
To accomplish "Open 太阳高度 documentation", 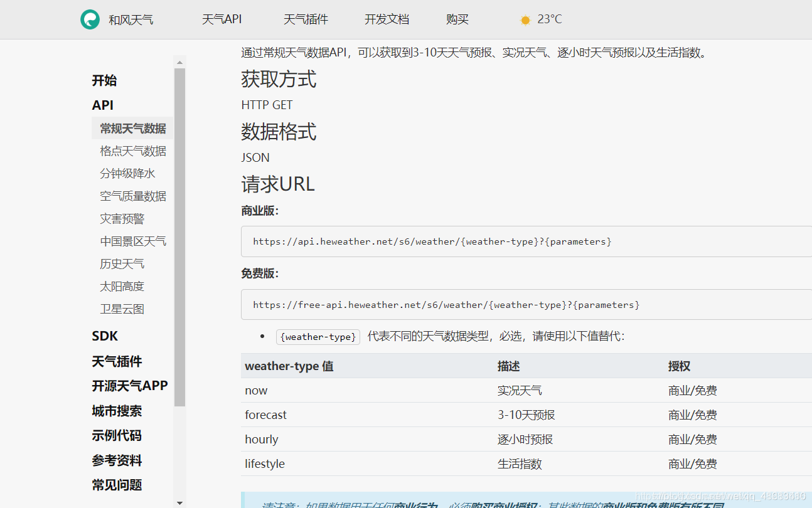I will point(122,286).
